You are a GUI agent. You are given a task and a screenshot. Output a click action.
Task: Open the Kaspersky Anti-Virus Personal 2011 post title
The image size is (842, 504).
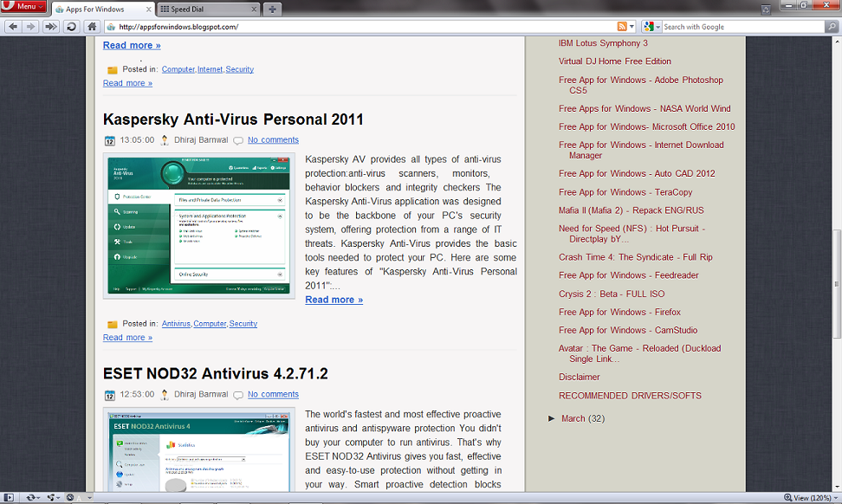tap(233, 120)
